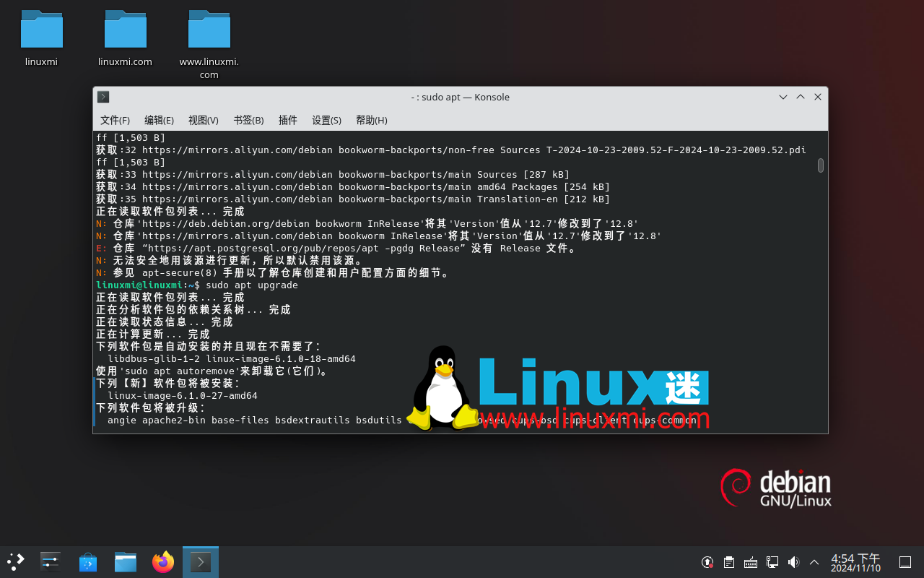Select the www.linuxmi.com desktop folder
The width and height of the screenshot is (924, 578).
coord(209,45)
